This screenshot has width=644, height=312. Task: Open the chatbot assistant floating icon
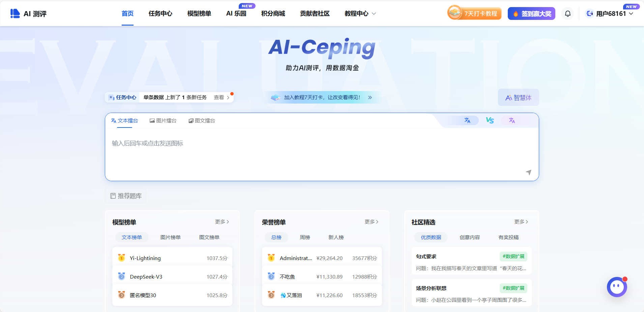(617, 287)
